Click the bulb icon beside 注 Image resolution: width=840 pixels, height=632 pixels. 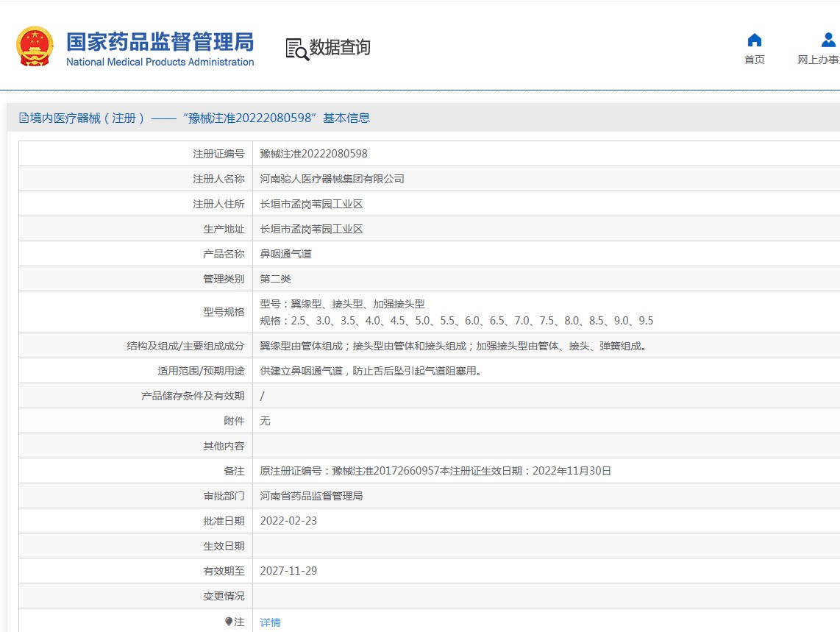click(229, 621)
